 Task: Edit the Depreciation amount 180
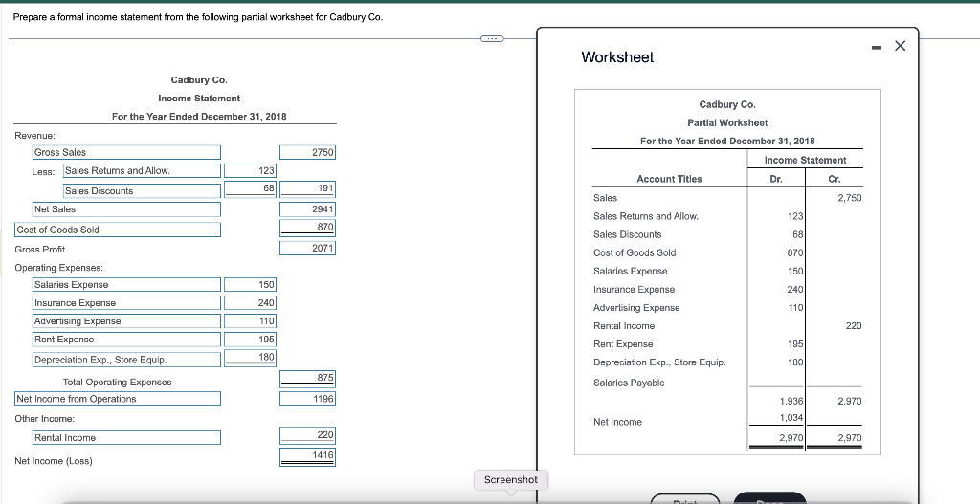tap(250, 358)
